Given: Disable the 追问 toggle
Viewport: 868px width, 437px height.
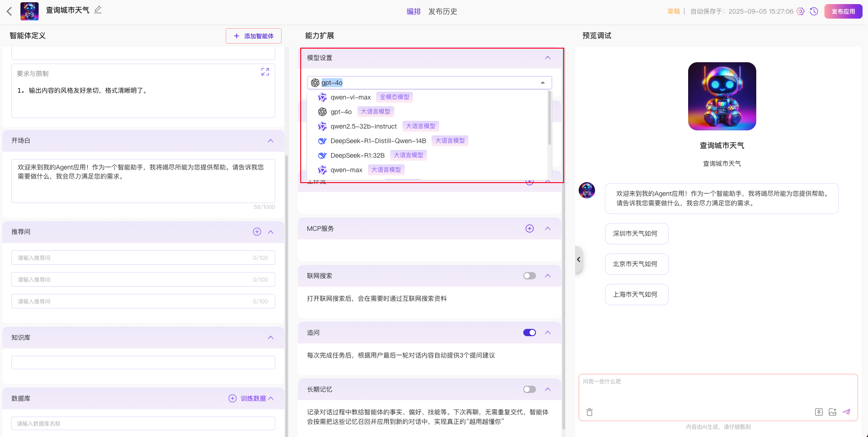Looking at the screenshot, I should (530, 333).
